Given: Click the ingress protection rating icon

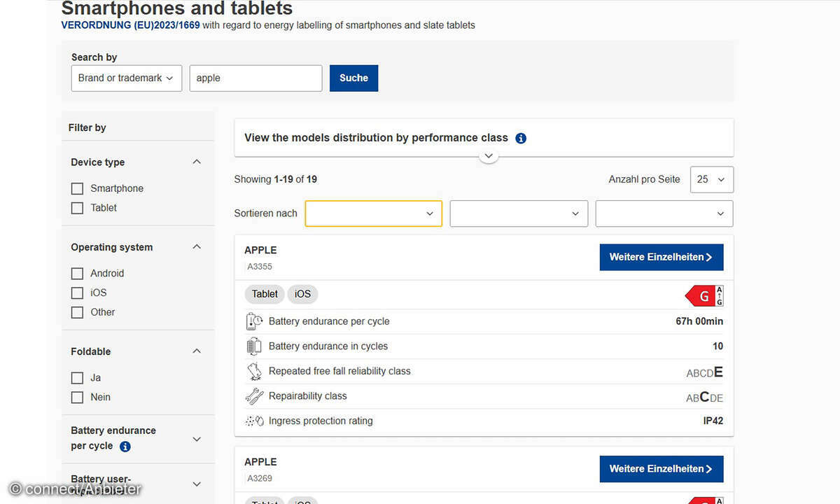Looking at the screenshot, I should [x=254, y=421].
